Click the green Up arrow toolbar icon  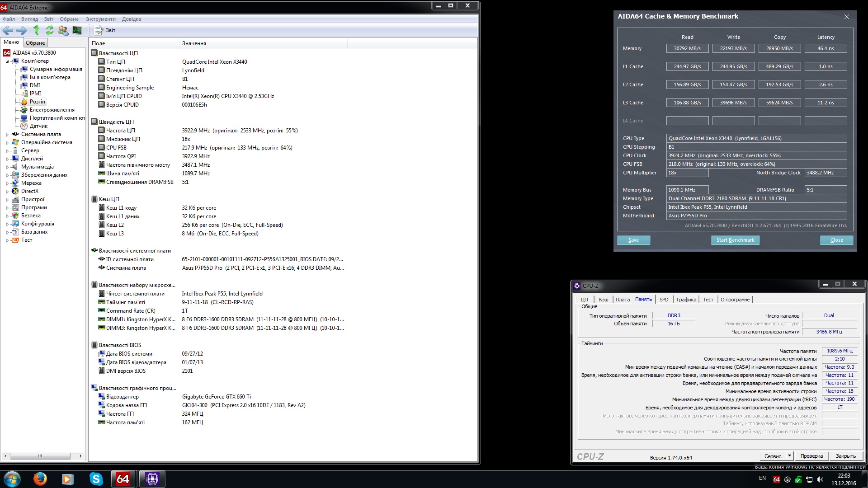tap(36, 30)
